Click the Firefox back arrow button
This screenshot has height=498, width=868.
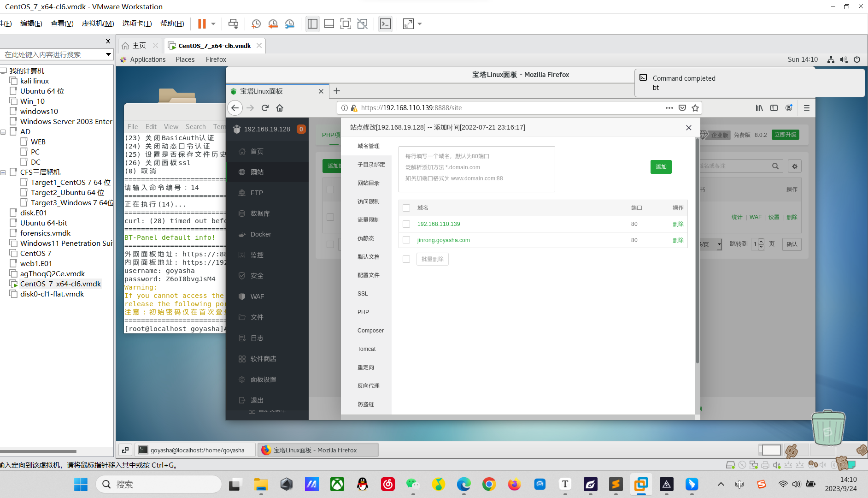click(235, 108)
